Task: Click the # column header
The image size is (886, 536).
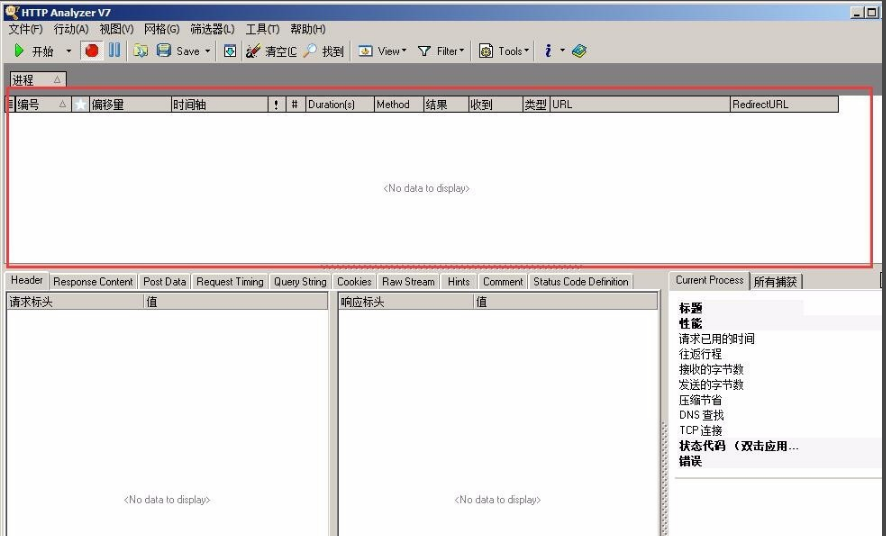Action: pyautogui.click(x=295, y=104)
